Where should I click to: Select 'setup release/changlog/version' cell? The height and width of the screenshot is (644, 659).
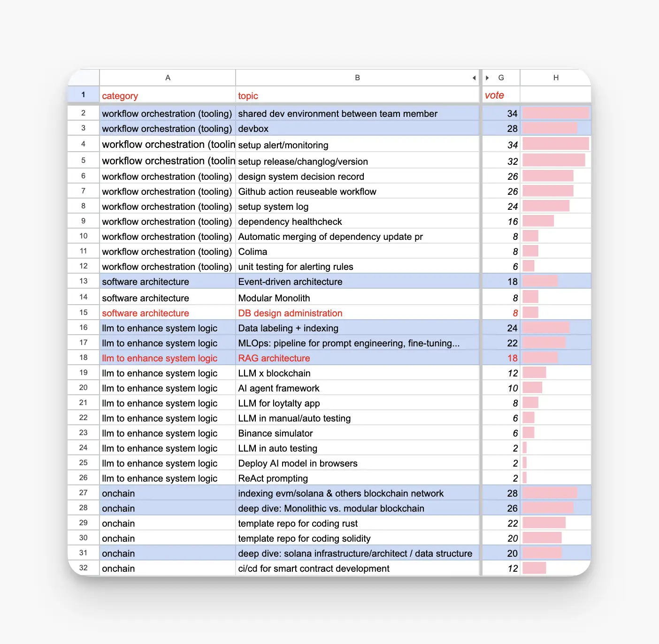tap(357, 161)
